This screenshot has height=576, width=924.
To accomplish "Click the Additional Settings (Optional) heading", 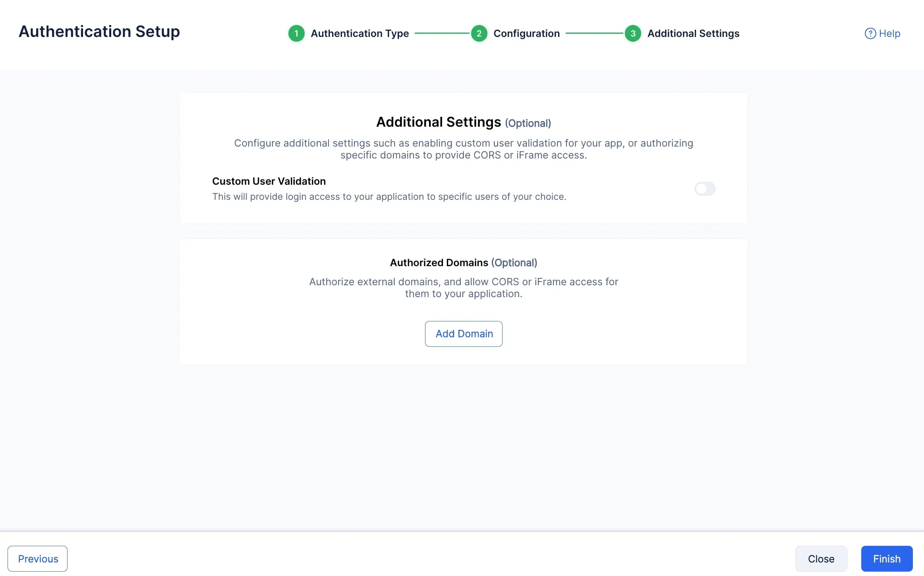I will [x=464, y=122].
